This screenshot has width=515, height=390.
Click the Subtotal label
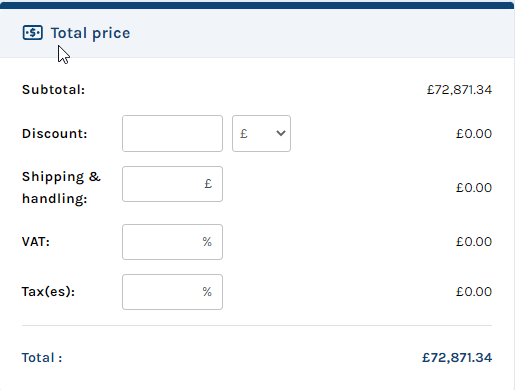click(54, 90)
